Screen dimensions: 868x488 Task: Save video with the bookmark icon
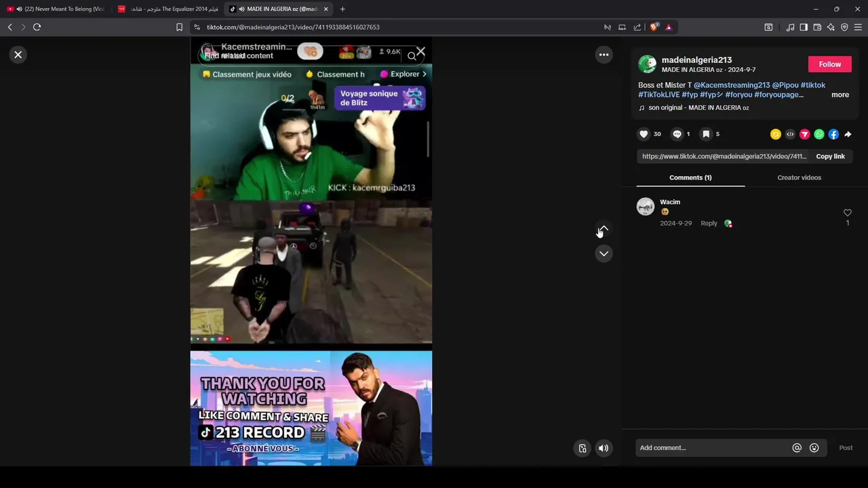click(x=706, y=134)
